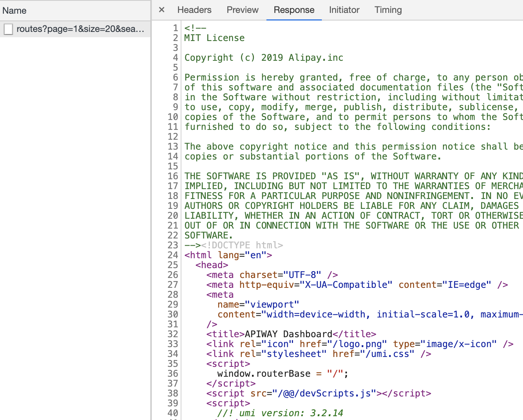Click line number 1 in the response
The height and width of the screenshot is (420, 523).
pos(175,28)
